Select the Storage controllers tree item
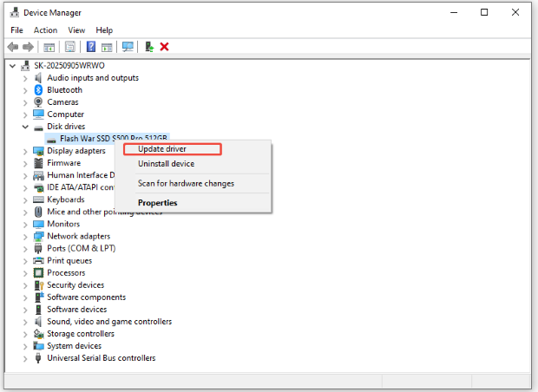 pos(80,334)
